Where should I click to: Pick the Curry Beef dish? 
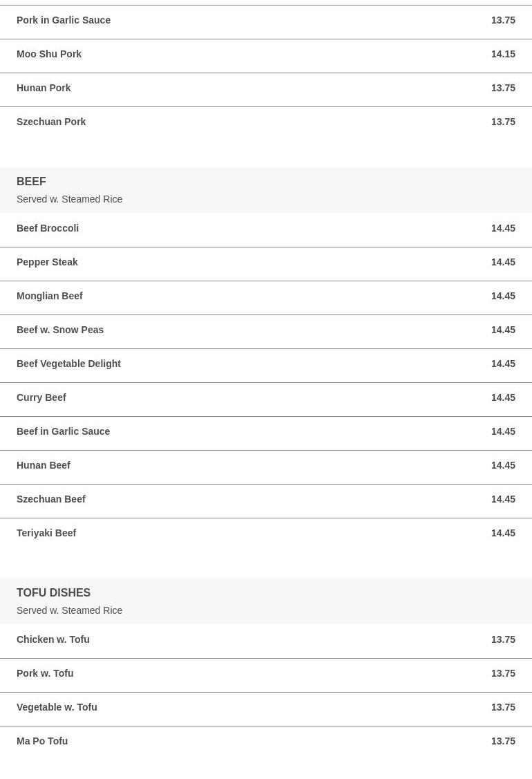(x=266, y=399)
